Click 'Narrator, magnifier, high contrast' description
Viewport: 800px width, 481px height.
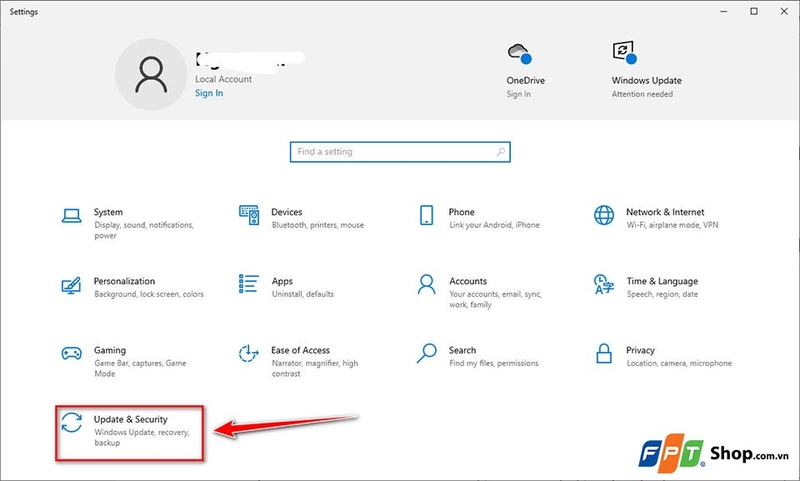point(315,368)
